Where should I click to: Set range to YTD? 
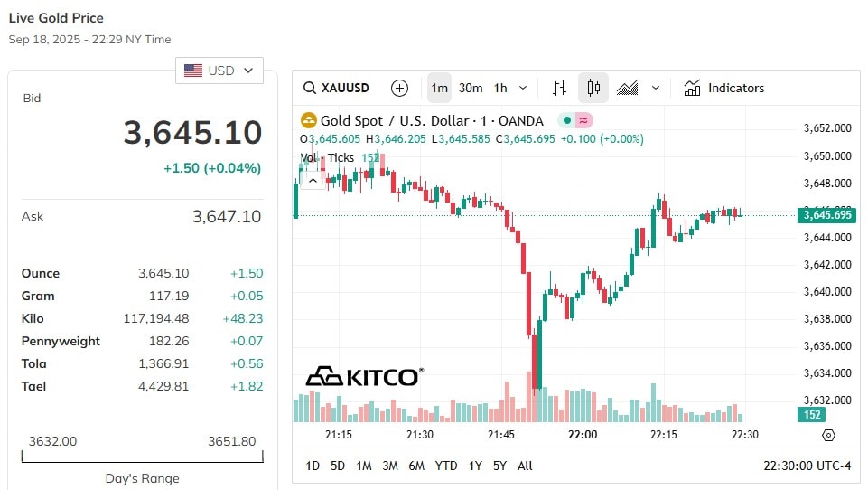point(445,466)
